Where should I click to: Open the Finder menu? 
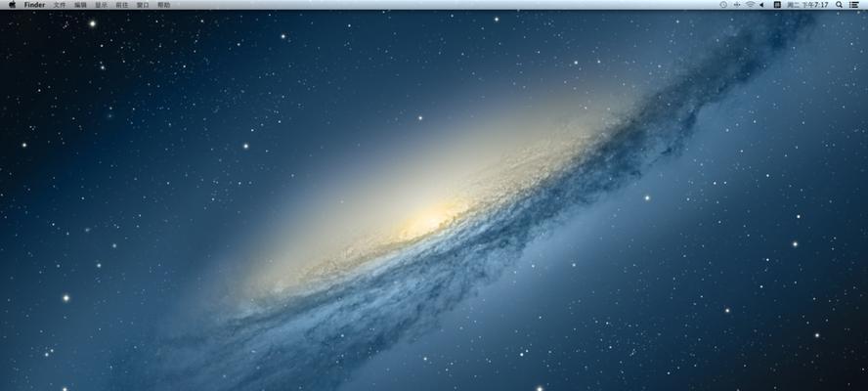point(34,5)
